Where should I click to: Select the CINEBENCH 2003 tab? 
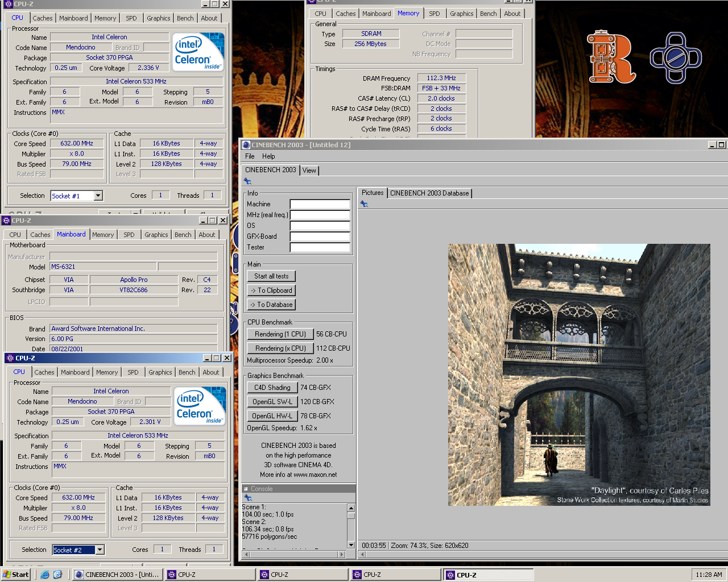(271, 170)
